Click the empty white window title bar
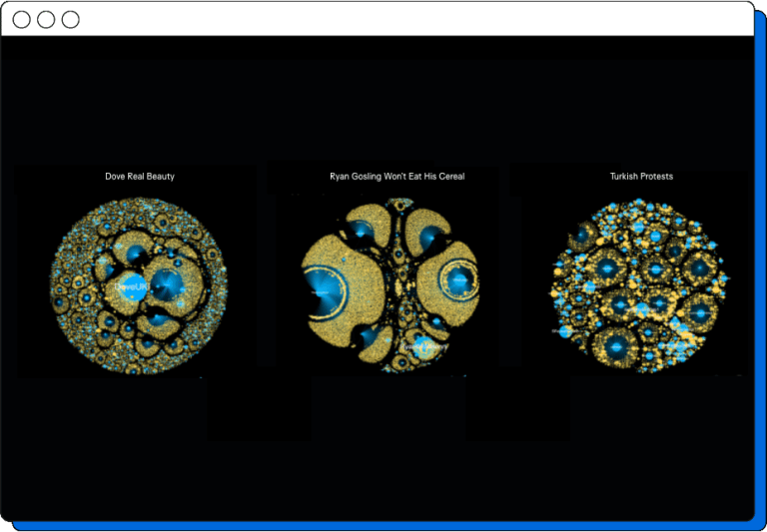The width and height of the screenshot is (767, 532). click(399, 20)
